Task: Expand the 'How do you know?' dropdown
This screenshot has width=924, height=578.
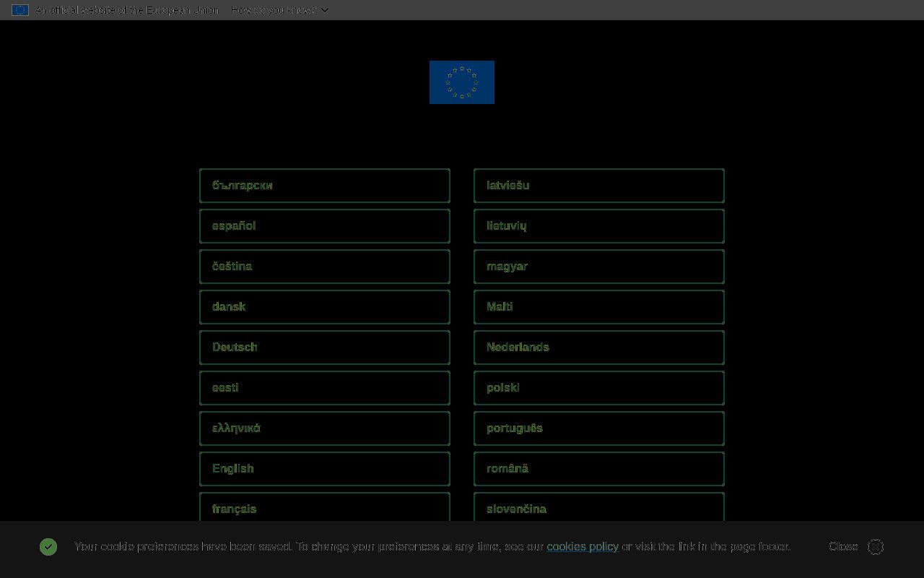Action: [x=280, y=10]
